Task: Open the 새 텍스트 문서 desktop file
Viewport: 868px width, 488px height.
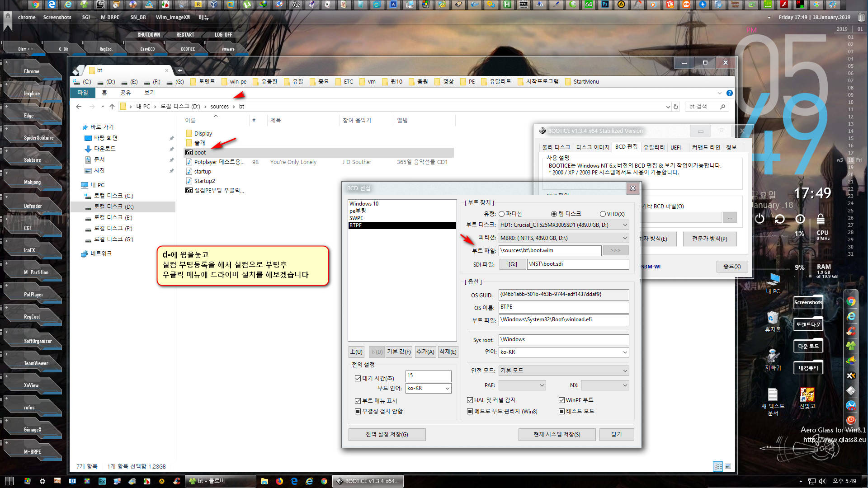Action: (x=773, y=402)
